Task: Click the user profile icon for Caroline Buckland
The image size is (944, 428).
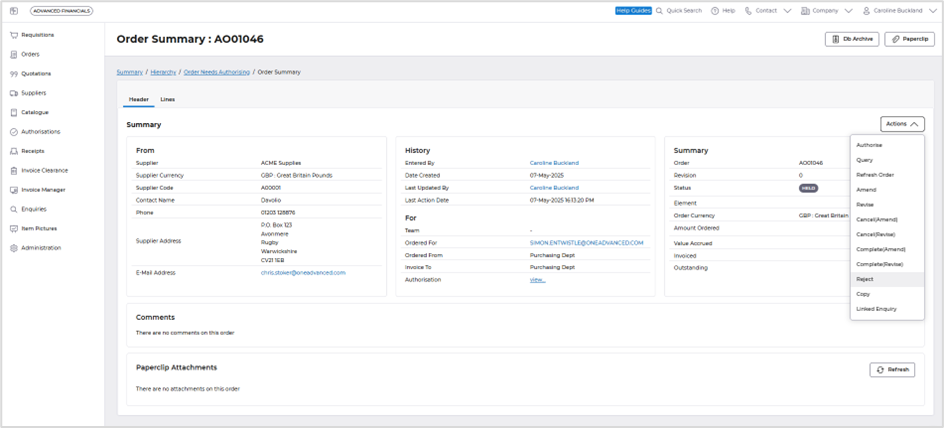Action: [x=866, y=11]
